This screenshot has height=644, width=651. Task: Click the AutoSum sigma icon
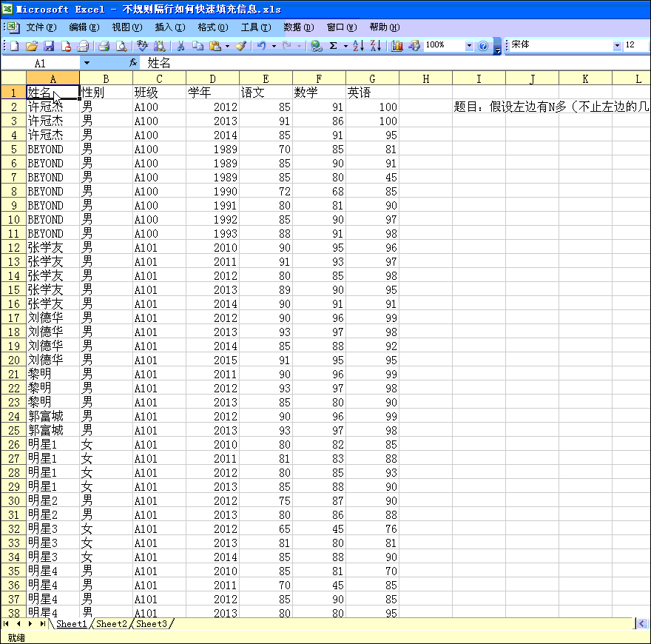pyautogui.click(x=334, y=46)
